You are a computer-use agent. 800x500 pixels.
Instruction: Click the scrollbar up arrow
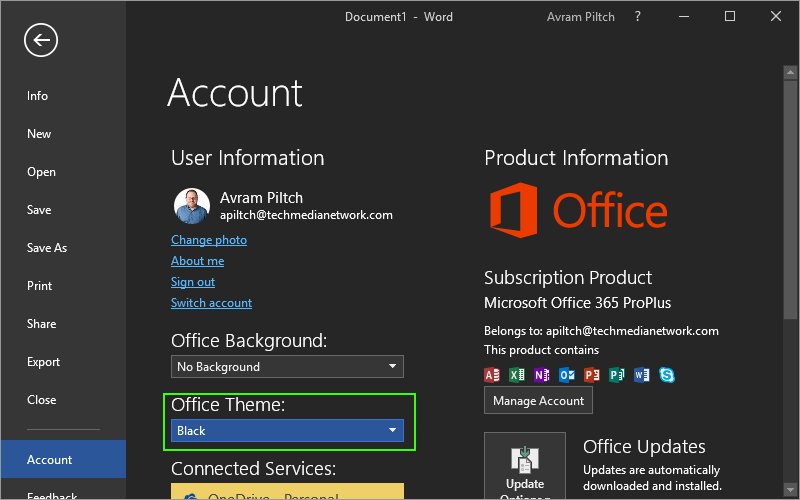(790, 72)
